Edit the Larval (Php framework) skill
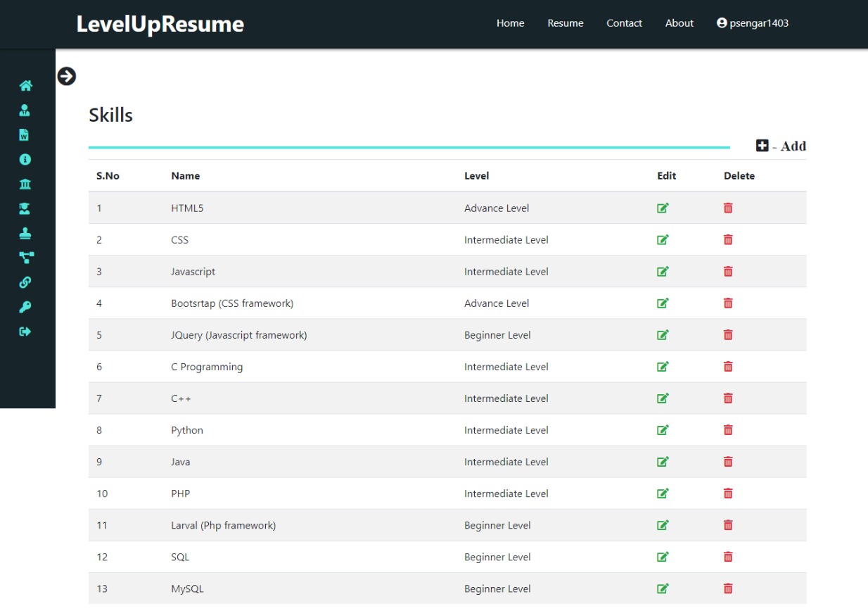Image resolution: width=868 pixels, height=611 pixels. click(x=663, y=524)
